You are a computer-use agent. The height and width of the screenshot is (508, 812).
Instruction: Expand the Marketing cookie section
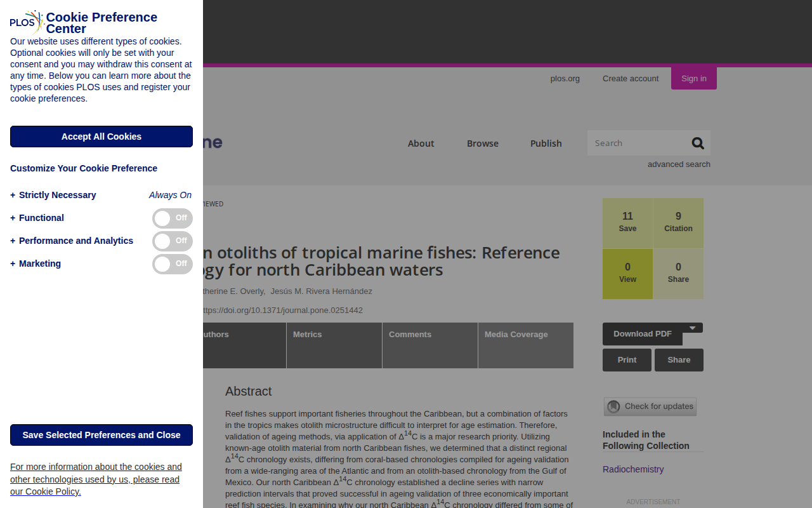[x=36, y=264]
